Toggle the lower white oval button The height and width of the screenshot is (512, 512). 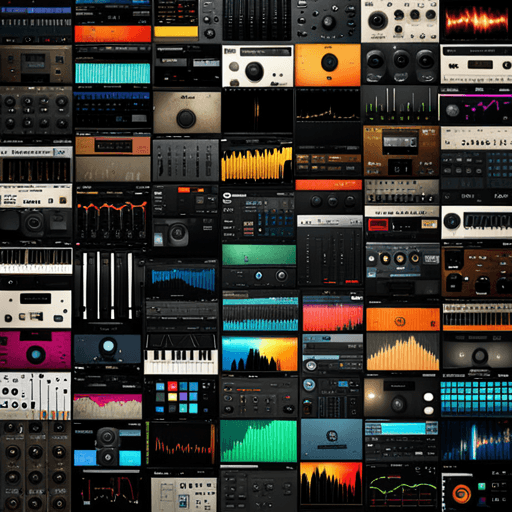click(428, 410)
